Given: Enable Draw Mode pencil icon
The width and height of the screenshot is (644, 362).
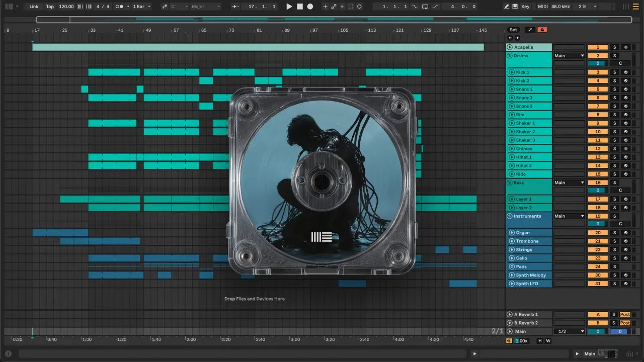Looking at the screenshot, I should (507, 7).
